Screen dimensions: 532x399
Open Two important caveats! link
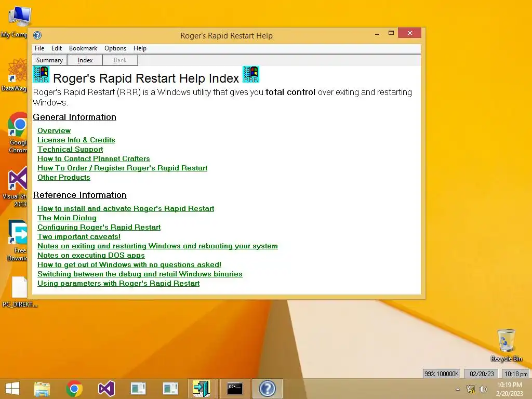79,236
